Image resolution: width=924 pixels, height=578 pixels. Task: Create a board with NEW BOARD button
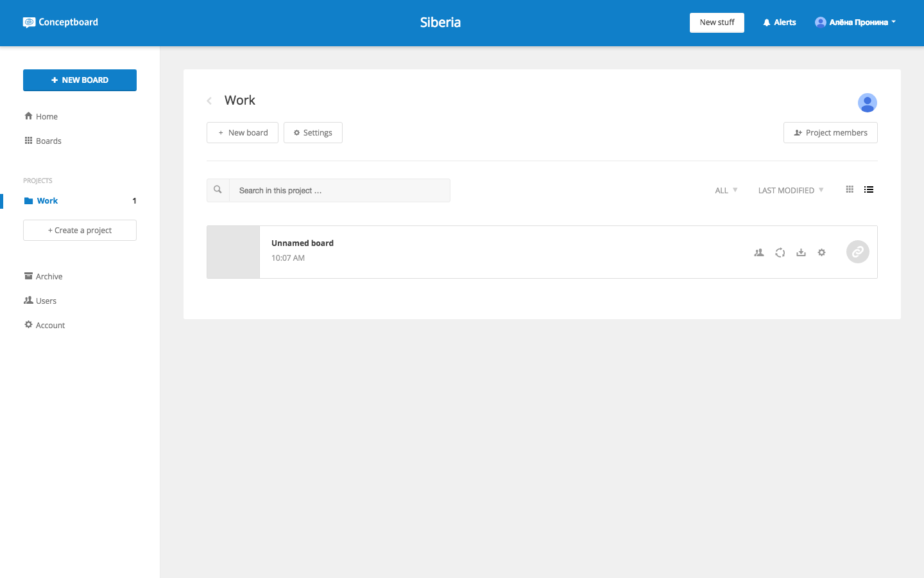tap(80, 80)
